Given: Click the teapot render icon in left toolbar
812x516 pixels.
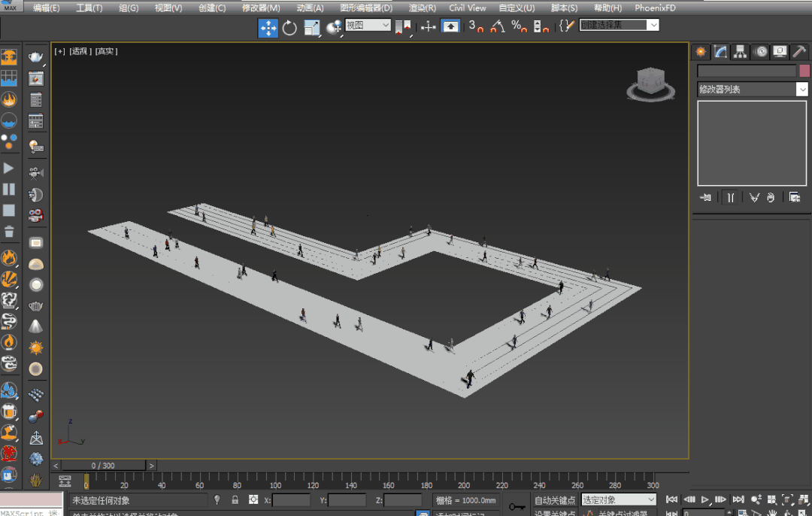Looking at the screenshot, I should pyautogui.click(x=35, y=57).
